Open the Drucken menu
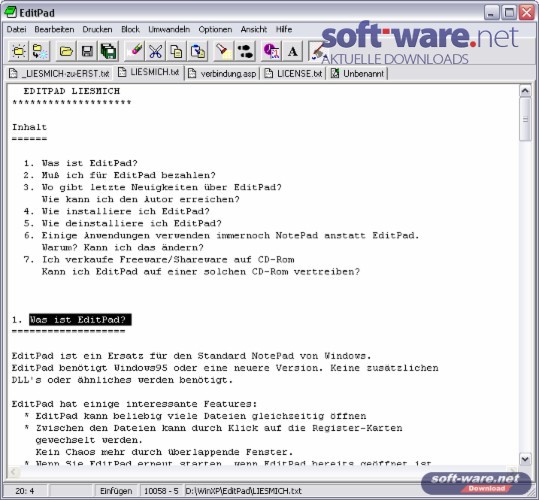The height and width of the screenshot is (500, 539). 97,30
